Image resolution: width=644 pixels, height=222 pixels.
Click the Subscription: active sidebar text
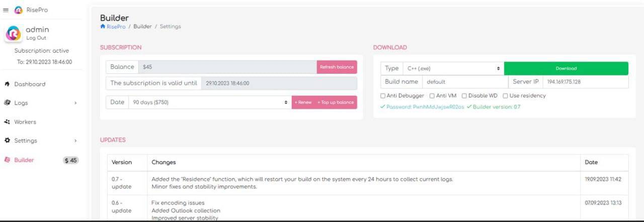(42, 51)
